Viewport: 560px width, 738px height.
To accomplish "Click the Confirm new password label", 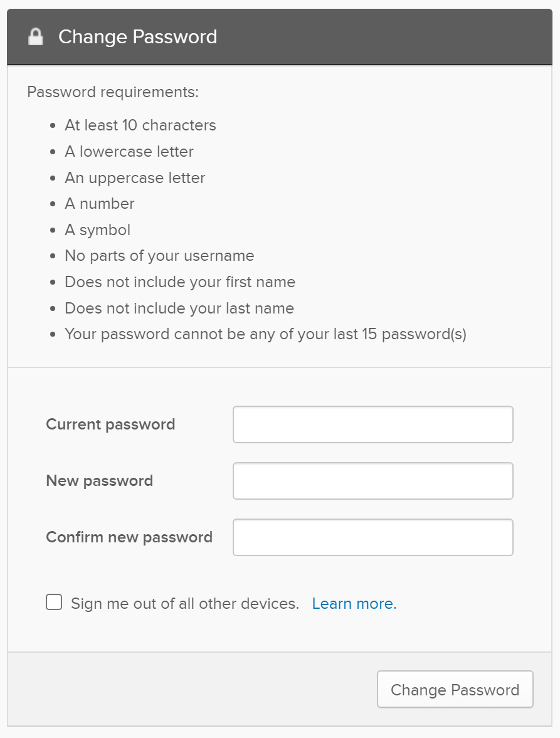I will [129, 537].
